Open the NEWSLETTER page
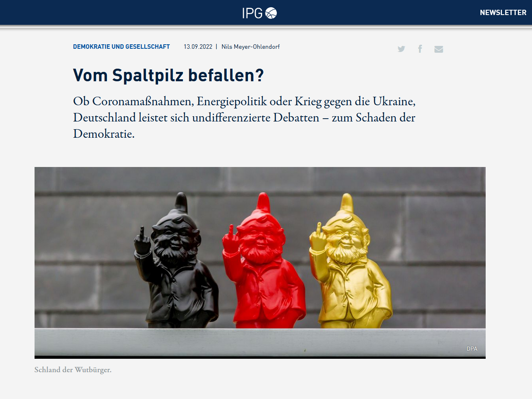Viewport: 532px width, 399px height. pyautogui.click(x=503, y=13)
